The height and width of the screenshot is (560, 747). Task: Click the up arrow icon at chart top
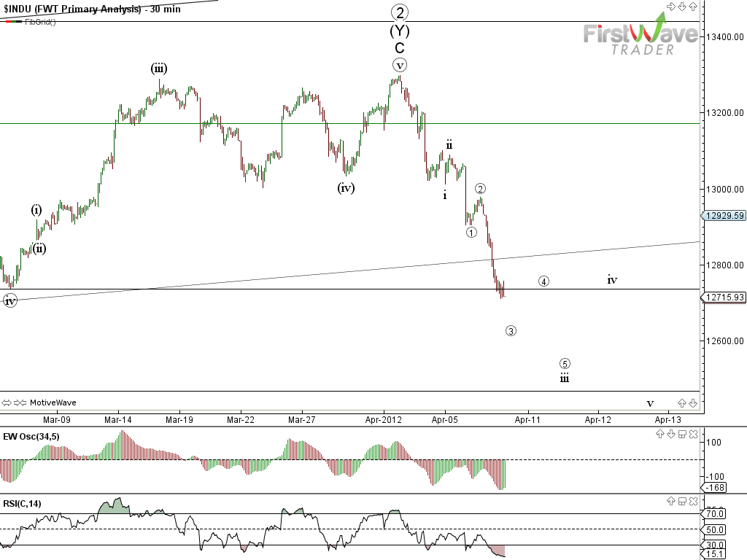(x=692, y=7)
